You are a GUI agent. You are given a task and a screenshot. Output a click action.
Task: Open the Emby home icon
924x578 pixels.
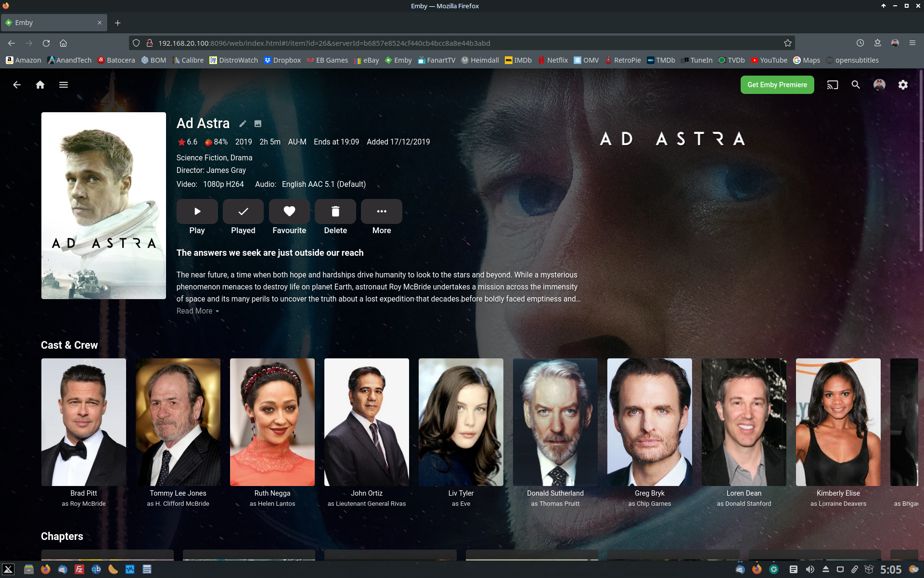(40, 85)
